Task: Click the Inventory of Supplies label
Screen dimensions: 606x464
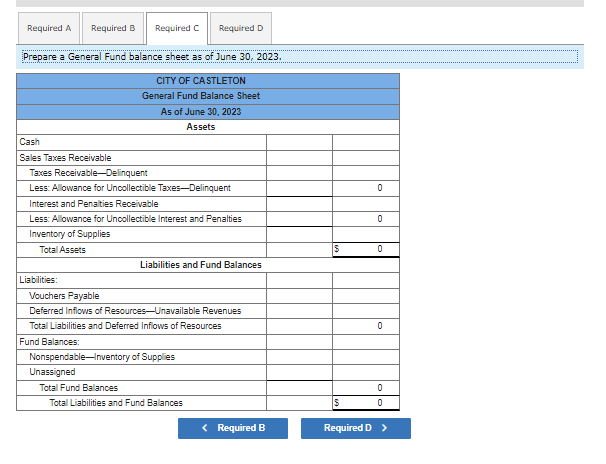Action: pos(70,234)
